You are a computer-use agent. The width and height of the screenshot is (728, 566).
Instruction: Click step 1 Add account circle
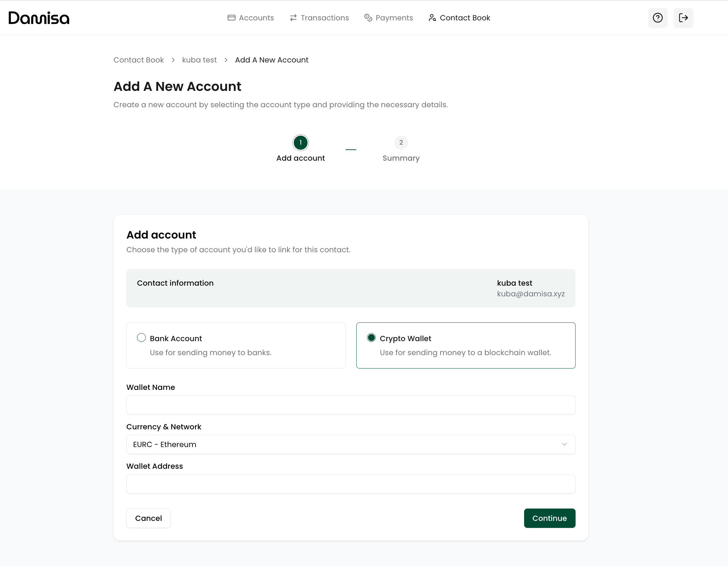300,143
